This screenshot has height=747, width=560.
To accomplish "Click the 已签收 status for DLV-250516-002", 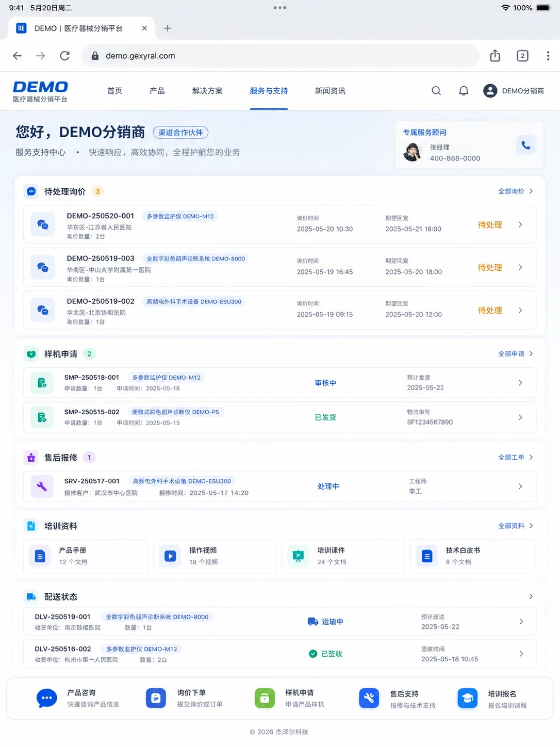I will 325,654.
